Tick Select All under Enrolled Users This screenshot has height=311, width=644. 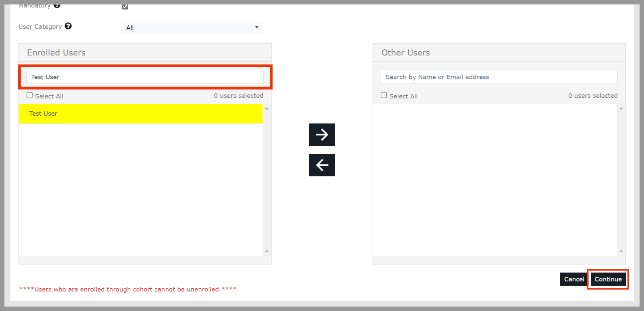coord(30,96)
